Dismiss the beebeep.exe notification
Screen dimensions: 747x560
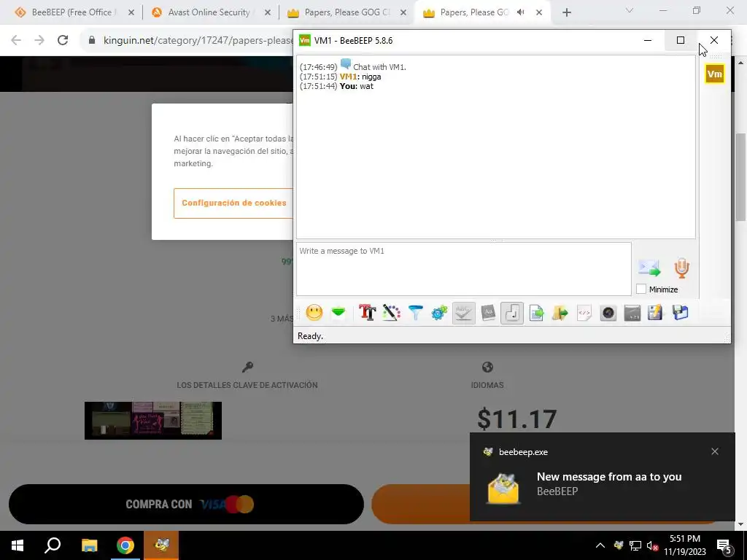coord(715,451)
